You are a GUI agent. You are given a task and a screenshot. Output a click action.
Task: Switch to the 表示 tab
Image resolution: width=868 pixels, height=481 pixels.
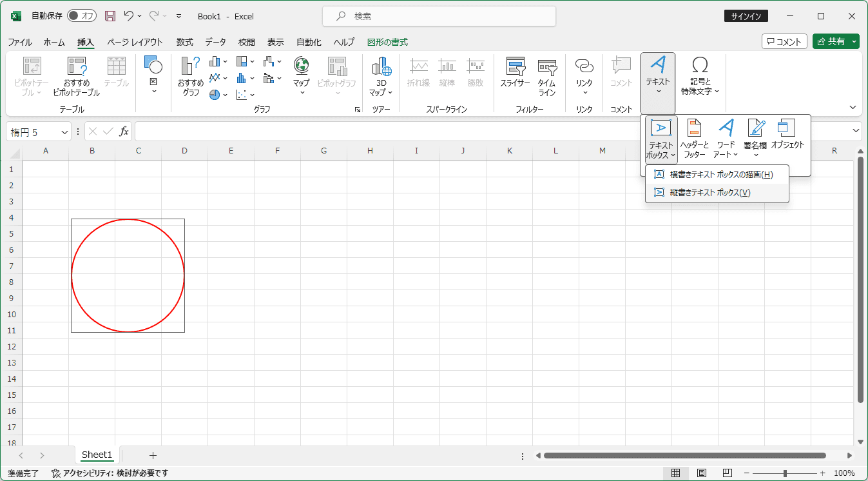pyautogui.click(x=276, y=43)
